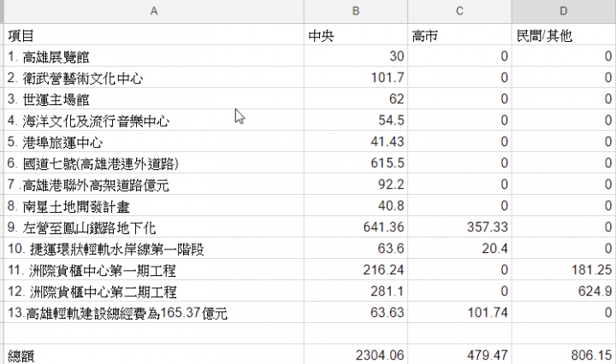
Task: Select the value 92.2
Action: pyautogui.click(x=356, y=185)
